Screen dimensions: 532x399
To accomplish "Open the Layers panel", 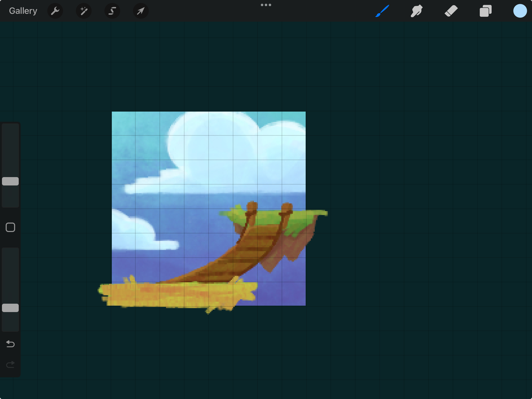I will 486,11.
